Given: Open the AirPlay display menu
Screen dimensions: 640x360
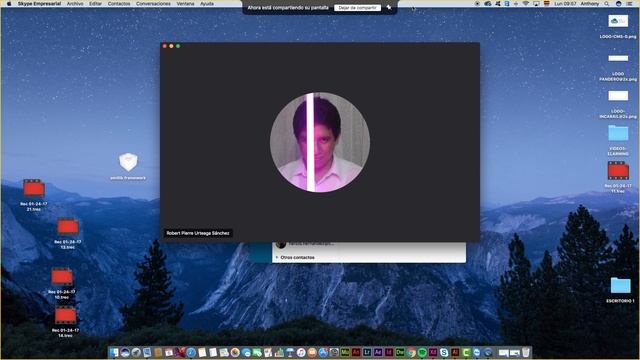Looking at the screenshot, I should coord(536,4).
